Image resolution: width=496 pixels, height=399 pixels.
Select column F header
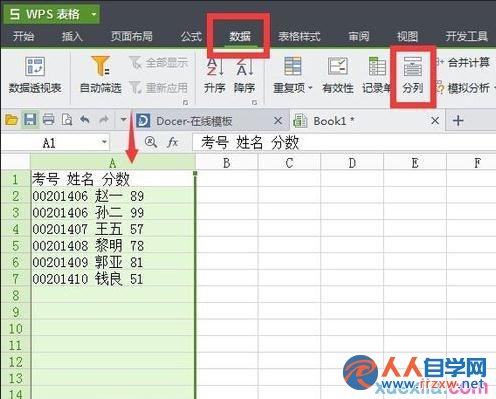pyautogui.click(x=471, y=163)
